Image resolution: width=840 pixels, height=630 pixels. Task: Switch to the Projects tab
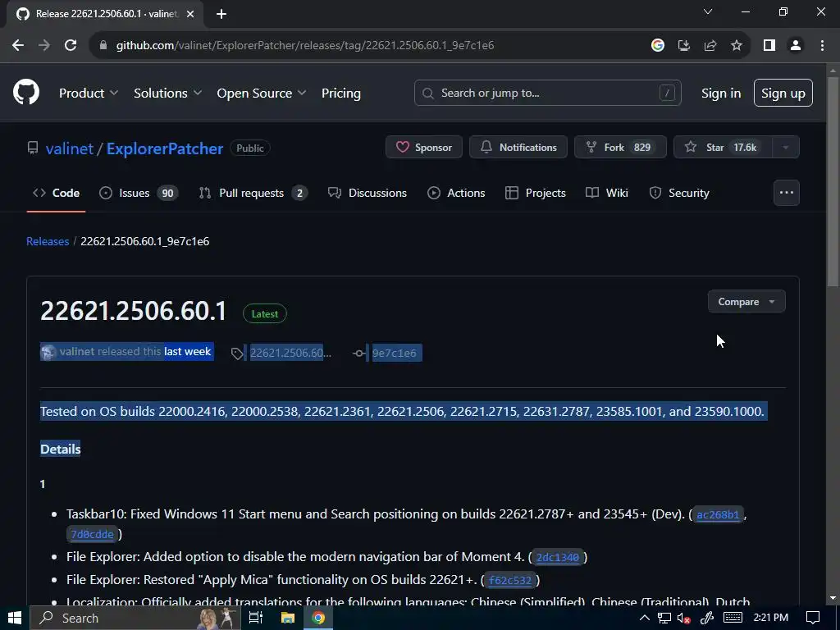(x=535, y=193)
